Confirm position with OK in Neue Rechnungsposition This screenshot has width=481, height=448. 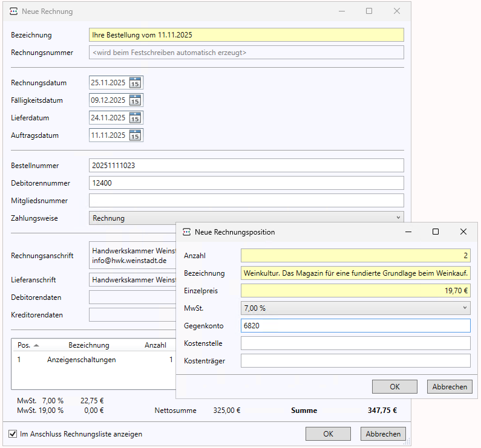[394, 387]
